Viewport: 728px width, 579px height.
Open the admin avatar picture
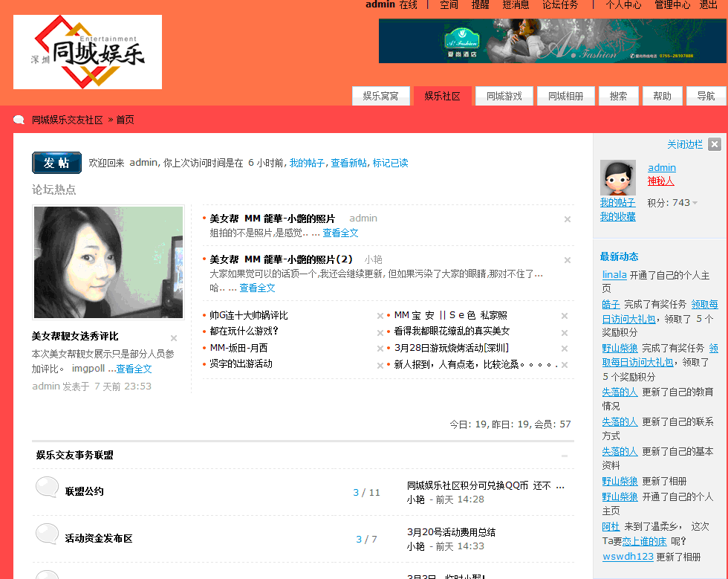click(x=618, y=178)
